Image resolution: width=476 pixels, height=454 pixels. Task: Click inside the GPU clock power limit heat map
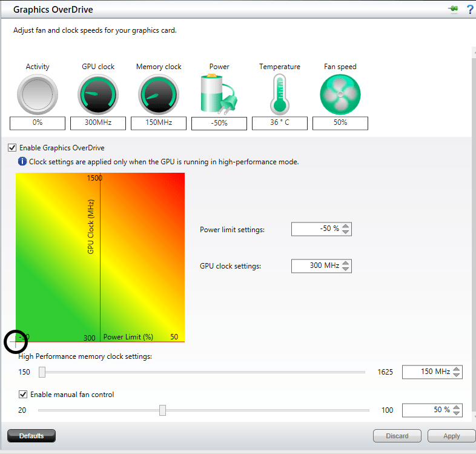[100, 258]
